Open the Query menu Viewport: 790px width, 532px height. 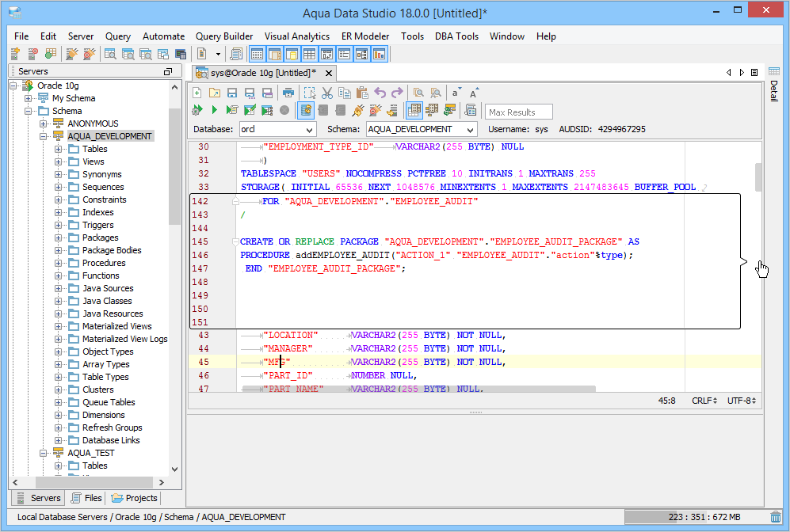click(118, 36)
